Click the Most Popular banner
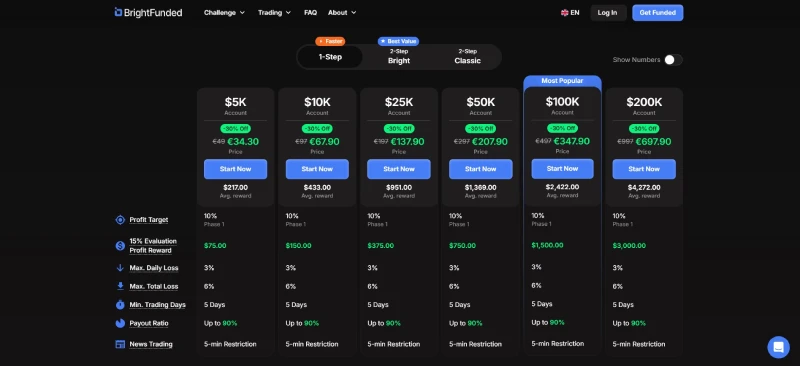This screenshot has width=800, height=366. tap(562, 81)
